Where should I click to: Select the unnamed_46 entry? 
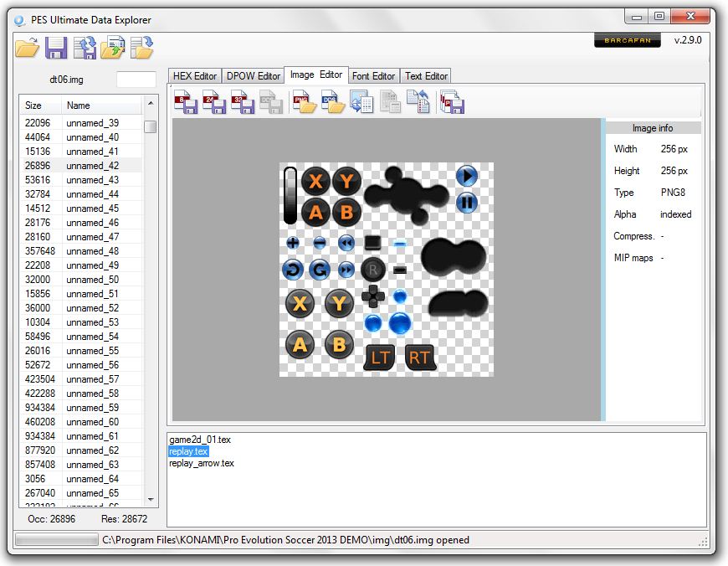click(x=81, y=223)
